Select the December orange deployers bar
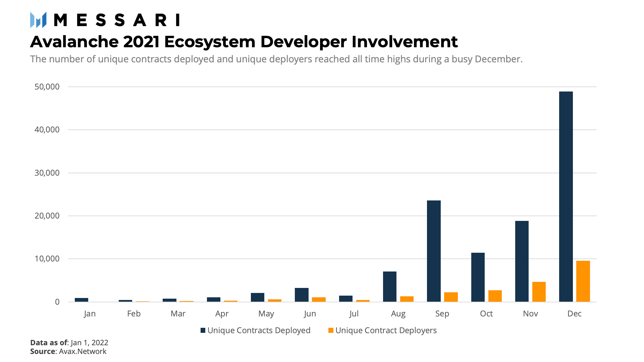The image size is (644, 362). 583,282
